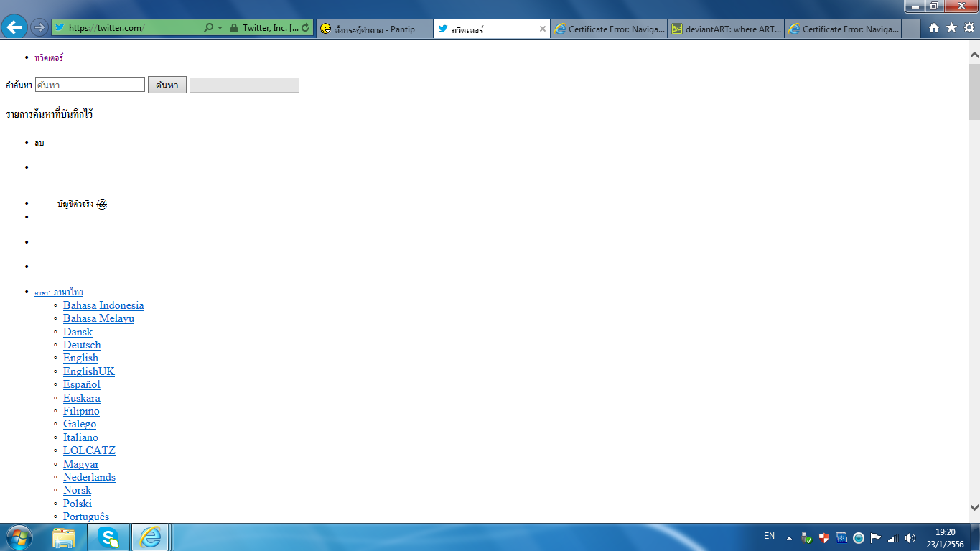Click the twitter.com address bar URL

coord(106,28)
